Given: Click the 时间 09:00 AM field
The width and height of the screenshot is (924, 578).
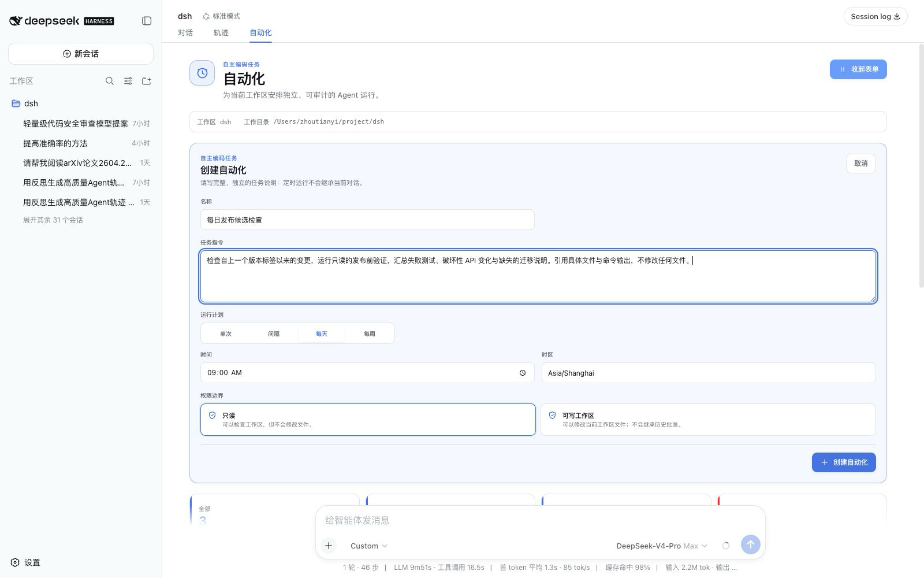Looking at the screenshot, I should pos(367,373).
